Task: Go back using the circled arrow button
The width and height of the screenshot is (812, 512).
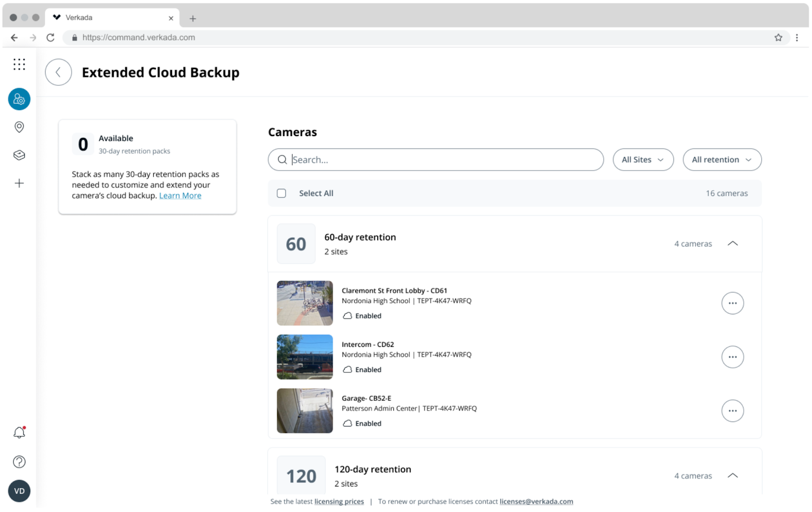Action: [x=58, y=72]
